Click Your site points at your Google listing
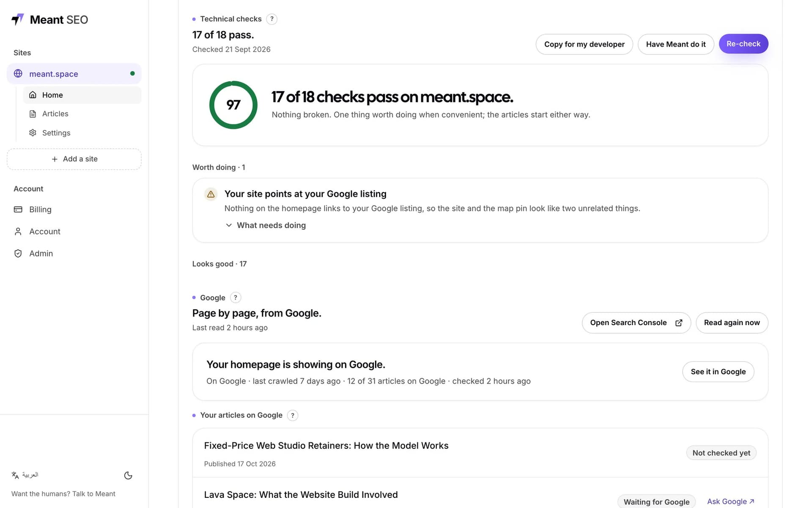 [x=305, y=194]
